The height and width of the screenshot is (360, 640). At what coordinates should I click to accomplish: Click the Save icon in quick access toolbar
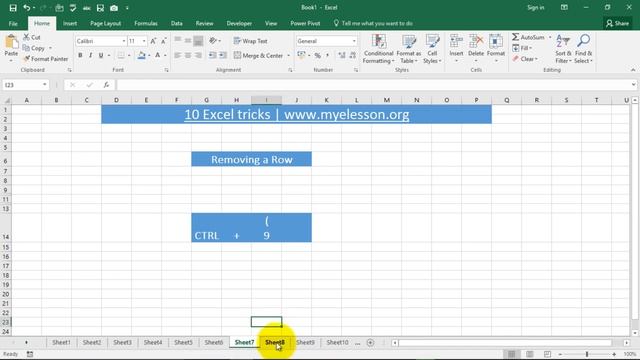(x=13, y=8)
